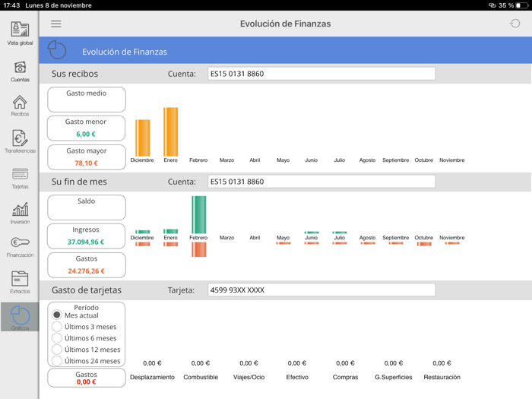Open Financiación sidebar icon
This screenshot has width=532, height=399.
click(20, 245)
